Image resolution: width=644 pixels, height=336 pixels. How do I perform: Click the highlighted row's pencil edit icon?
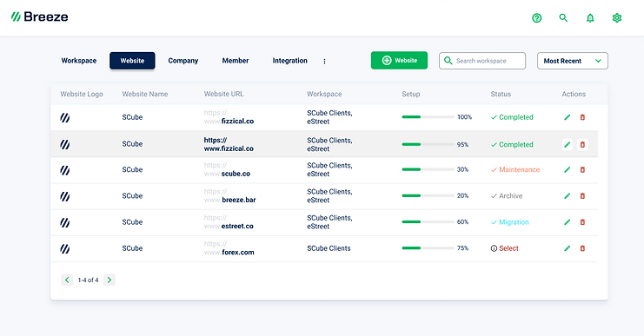pos(568,144)
